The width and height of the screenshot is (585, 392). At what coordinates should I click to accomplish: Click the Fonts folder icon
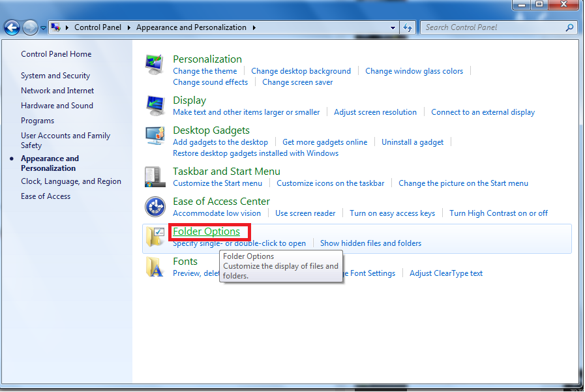[155, 267]
